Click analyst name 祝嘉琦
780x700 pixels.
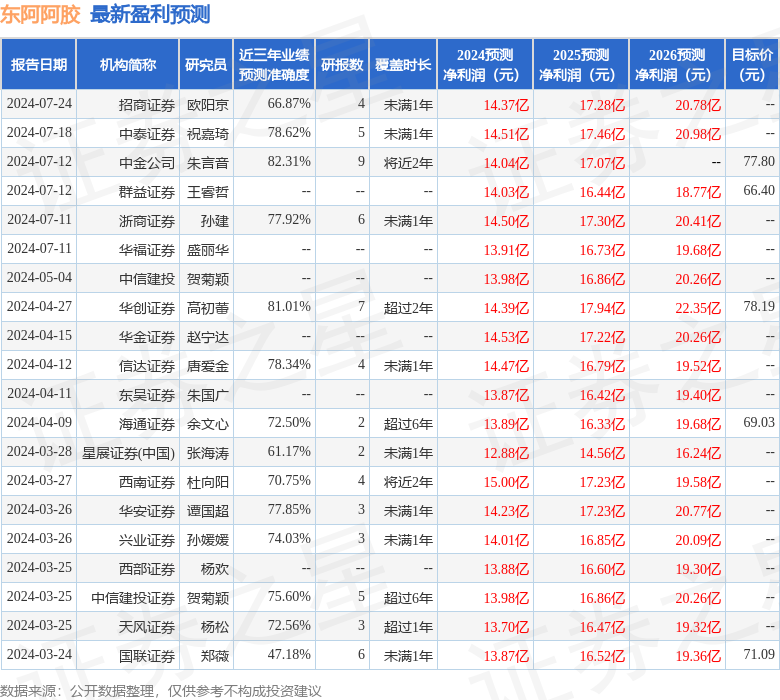coord(207,134)
